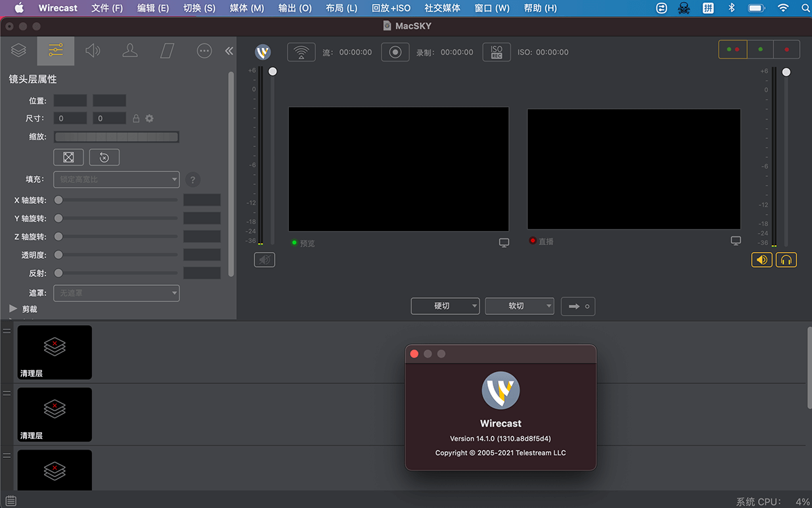Click the Bluetooth icon in menu bar
Viewport: 812px width, 508px height.
pos(731,8)
